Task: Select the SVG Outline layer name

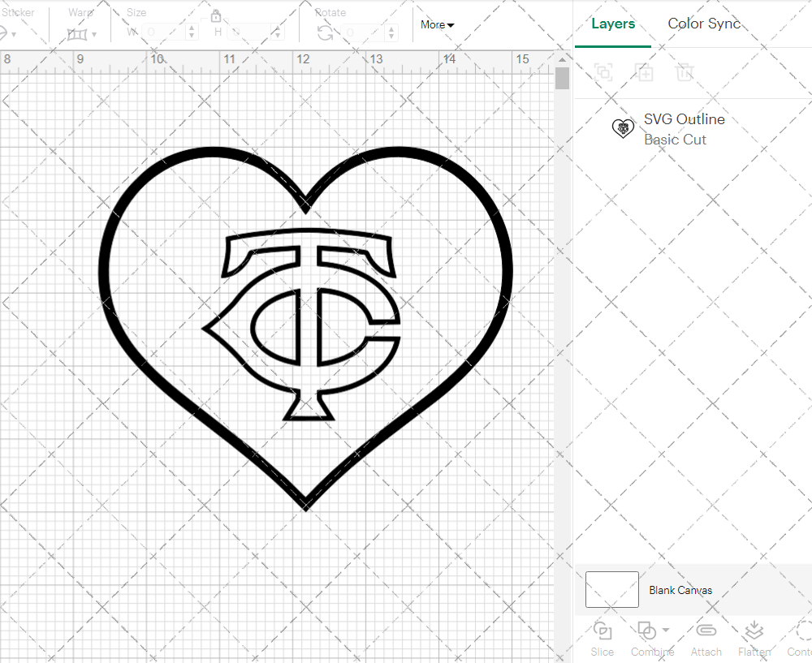Action: point(684,119)
